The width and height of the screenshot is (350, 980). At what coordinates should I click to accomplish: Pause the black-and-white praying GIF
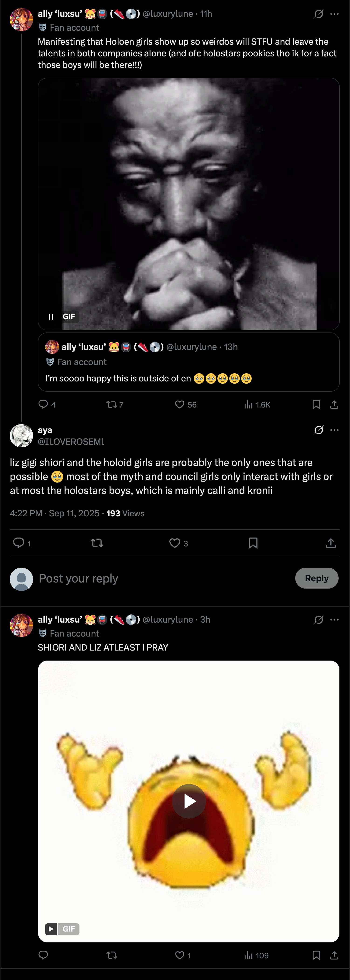click(x=51, y=316)
